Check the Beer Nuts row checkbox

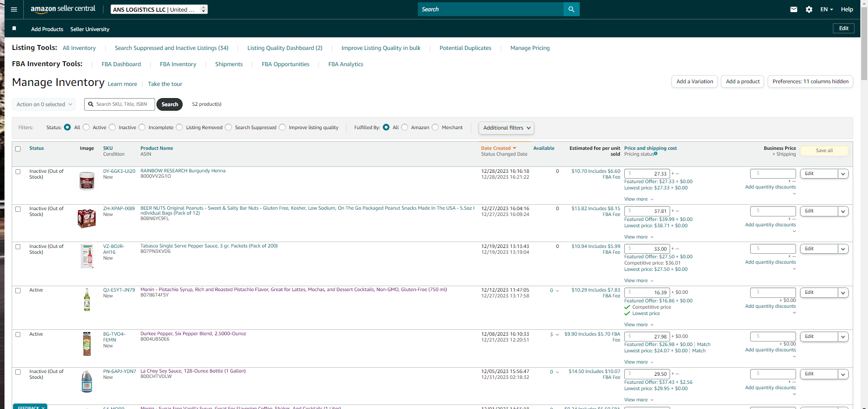(x=18, y=209)
